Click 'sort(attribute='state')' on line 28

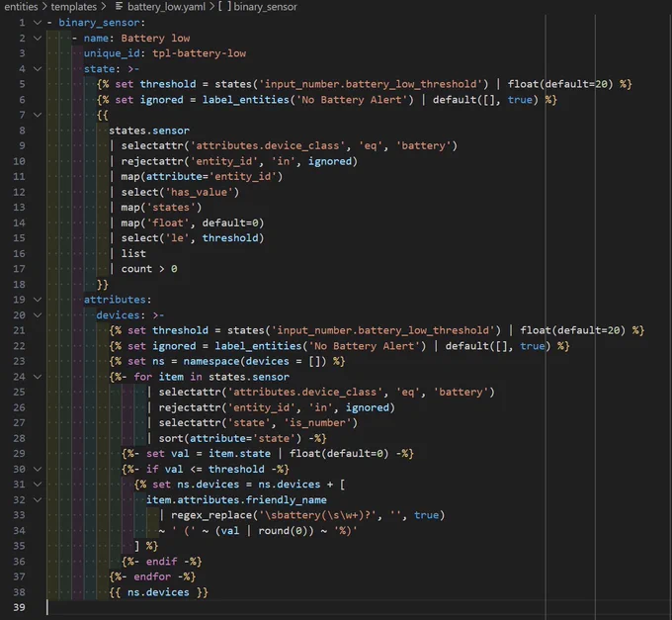pyautogui.click(x=230, y=438)
